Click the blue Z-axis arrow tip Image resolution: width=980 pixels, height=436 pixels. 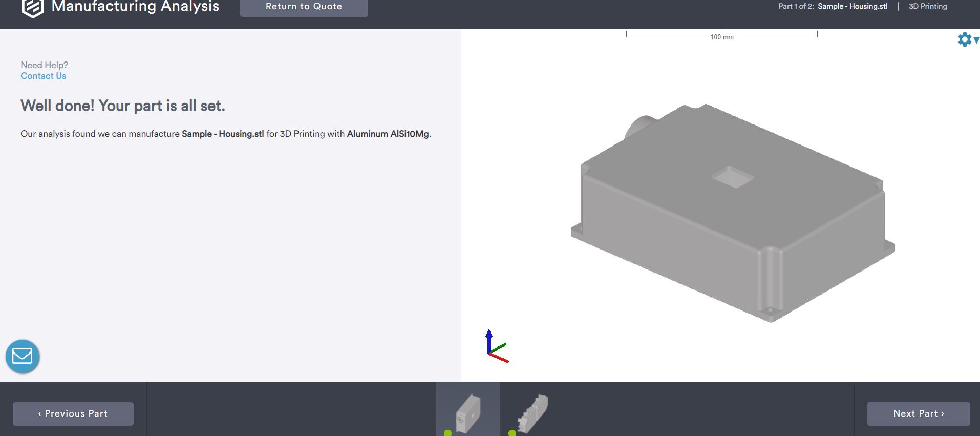pyautogui.click(x=489, y=334)
